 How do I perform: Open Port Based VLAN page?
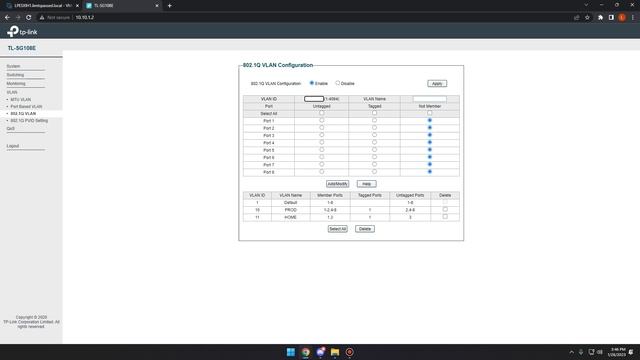click(26, 107)
